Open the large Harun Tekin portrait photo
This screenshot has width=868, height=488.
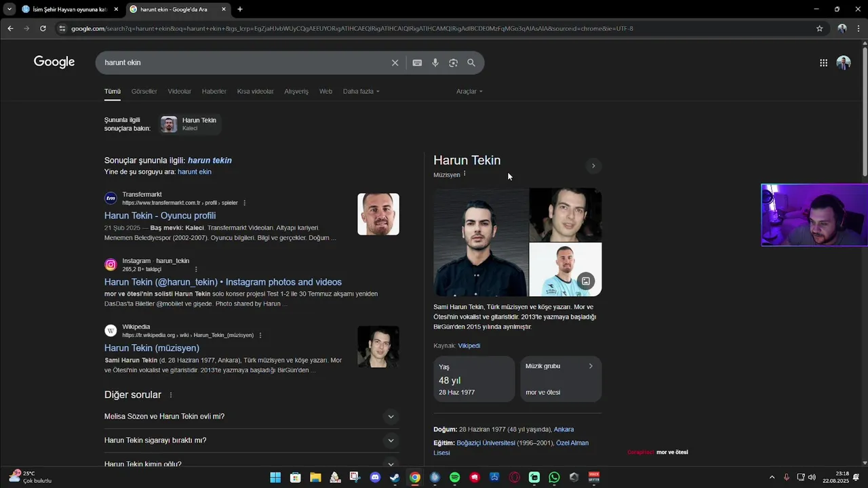pyautogui.click(x=480, y=242)
